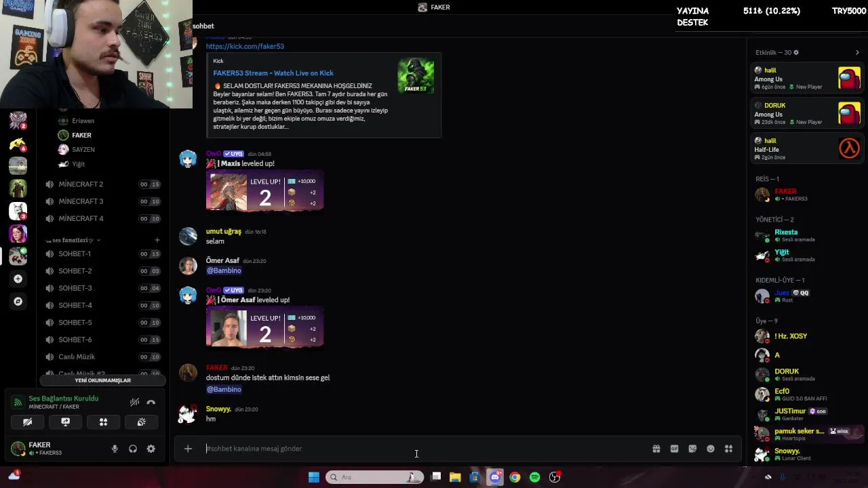
Task: Click the YENİ OKUNMAMIŞLAR unread button
Action: click(x=102, y=380)
